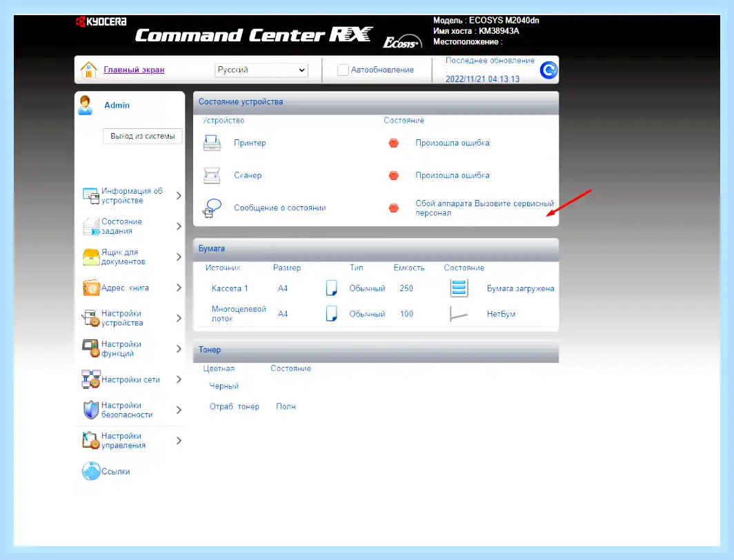Open the Ссылки menu item
734x560 pixels.
[x=116, y=471]
